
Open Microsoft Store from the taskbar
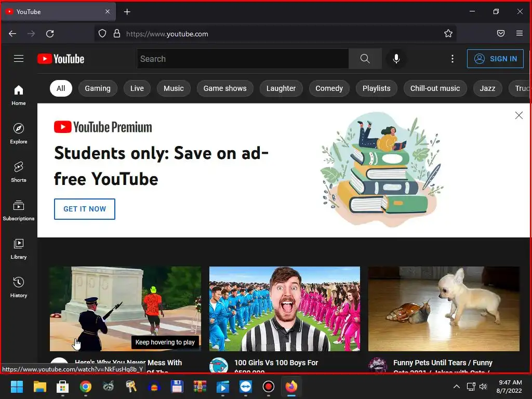(x=62, y=387)
